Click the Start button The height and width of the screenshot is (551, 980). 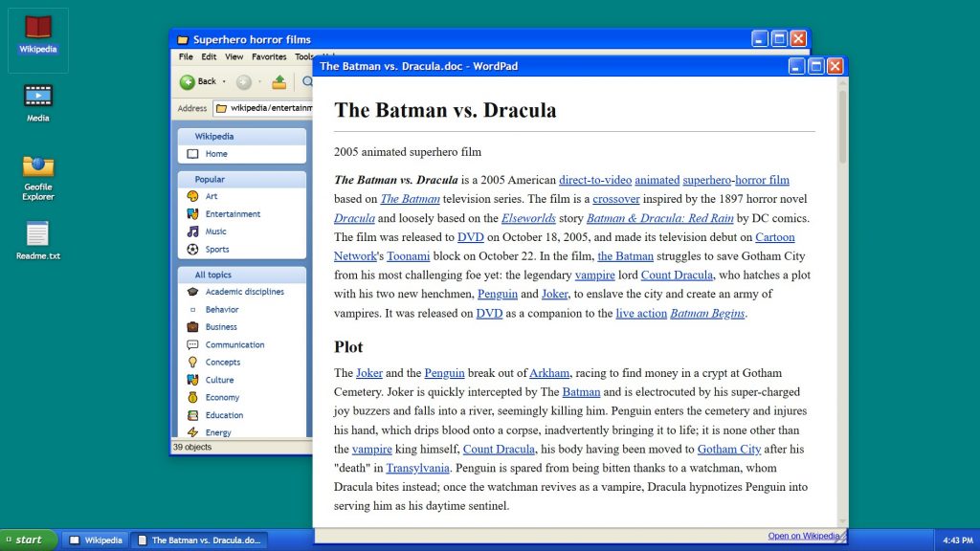[29, 540]
